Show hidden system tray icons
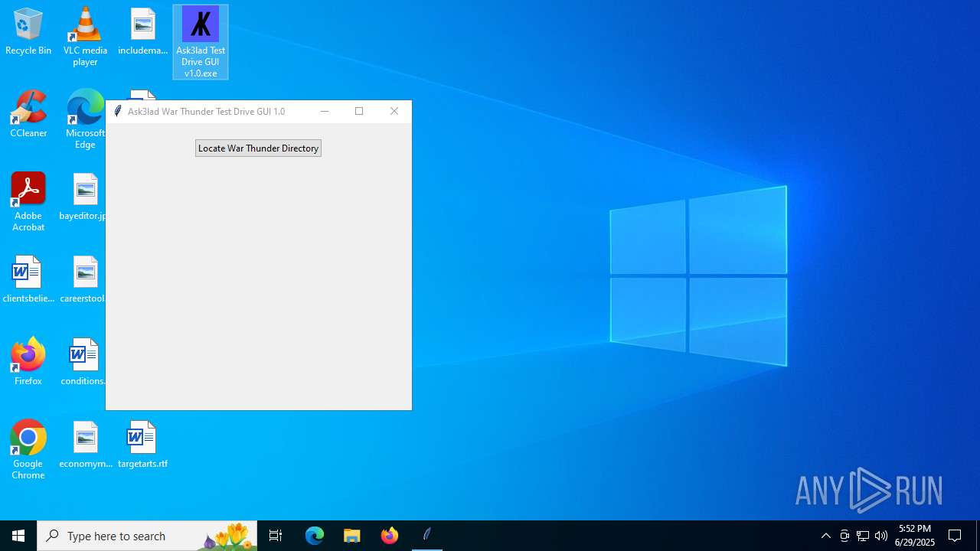This screenshot has height=551, width=980. coord(826,536)
